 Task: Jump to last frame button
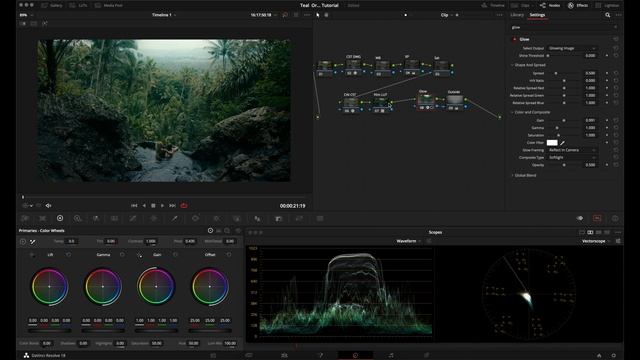click(172, 206)
